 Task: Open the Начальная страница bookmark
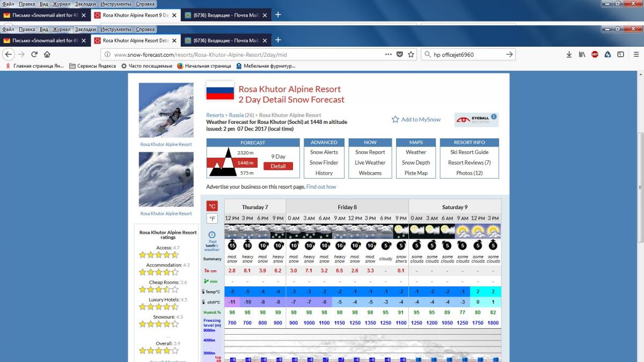click(x=204, y=66)
